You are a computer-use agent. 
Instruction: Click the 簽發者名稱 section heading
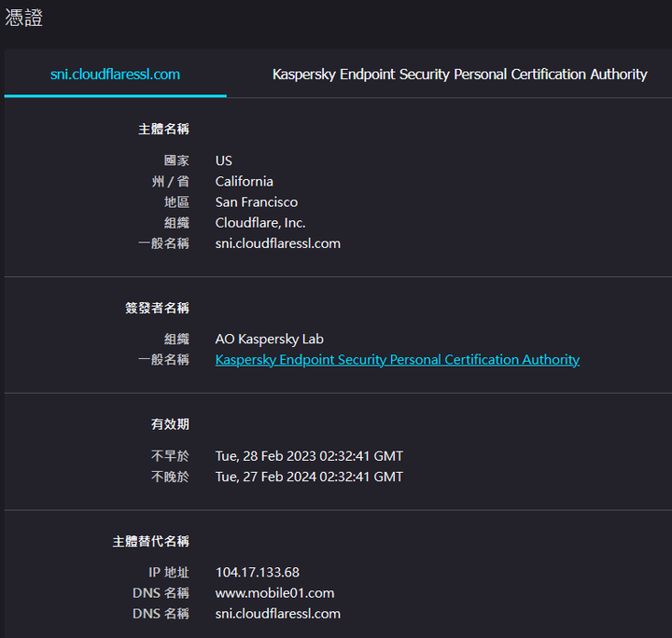click(158, 308)
